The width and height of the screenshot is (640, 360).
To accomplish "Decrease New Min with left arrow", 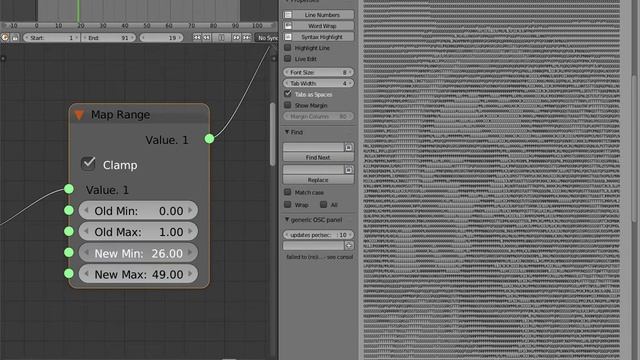I will pyautogui.click(x=86, y=253).
